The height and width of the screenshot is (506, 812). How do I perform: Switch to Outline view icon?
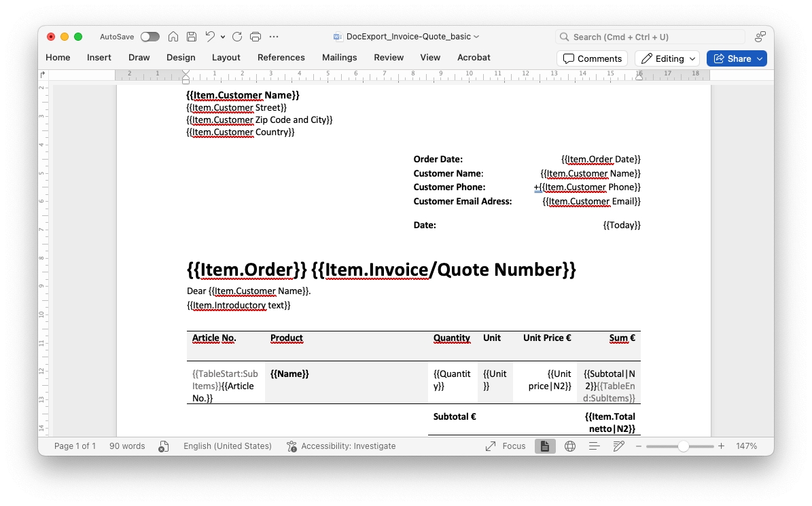(x=594, y=446)
